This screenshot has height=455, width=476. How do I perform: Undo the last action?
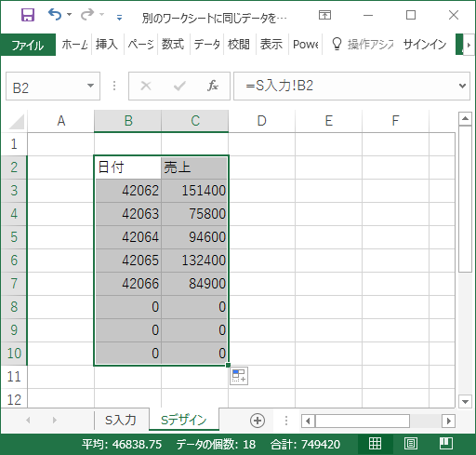tap(55, 14)
